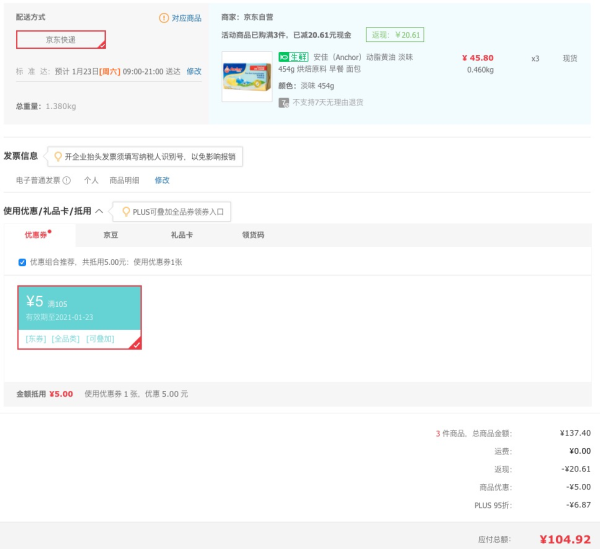Open PLUS可叠加全品券领券入口 link
This screenshot has width=600, height=549.
click(178, 212)
